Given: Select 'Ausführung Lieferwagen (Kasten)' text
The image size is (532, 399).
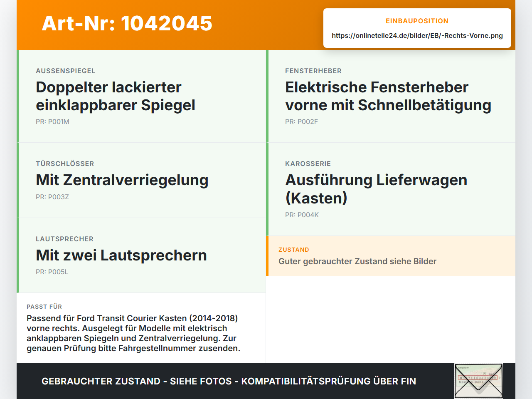Looking at the screenshot, I should pyautogui.click(x=376, y=189).
